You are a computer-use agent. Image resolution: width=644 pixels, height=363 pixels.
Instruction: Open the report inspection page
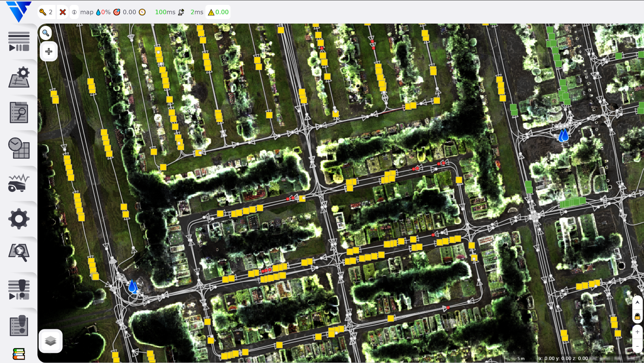(19, 112)
